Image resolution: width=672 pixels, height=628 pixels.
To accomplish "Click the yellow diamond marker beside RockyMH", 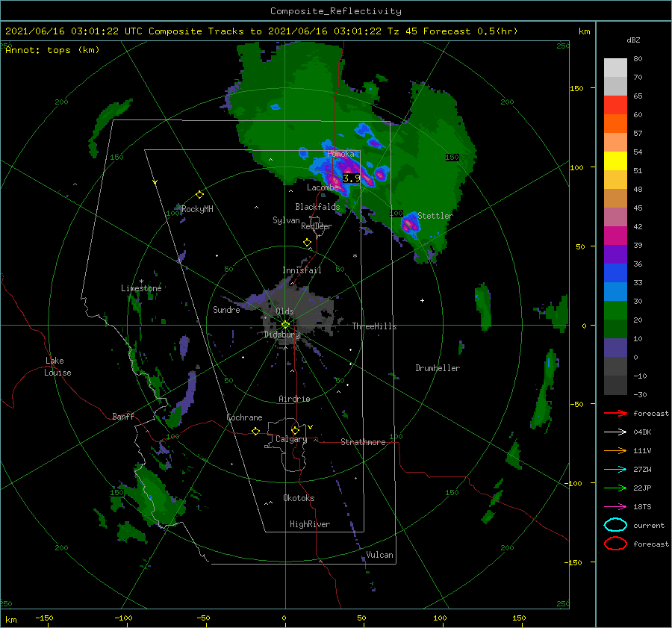I will [x=199, y=195].
